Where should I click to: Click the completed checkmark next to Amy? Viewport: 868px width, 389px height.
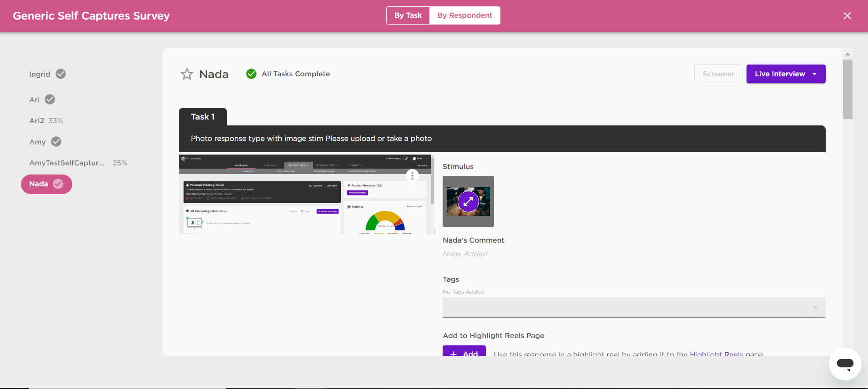[56, 142]
